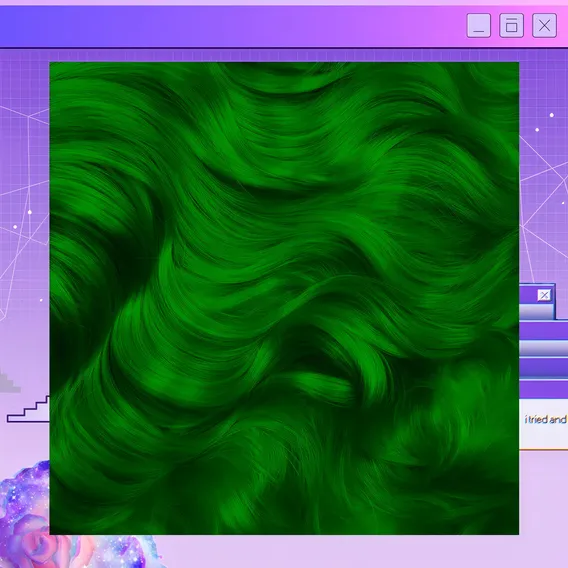Close the main window with the X button

(544, 25)
